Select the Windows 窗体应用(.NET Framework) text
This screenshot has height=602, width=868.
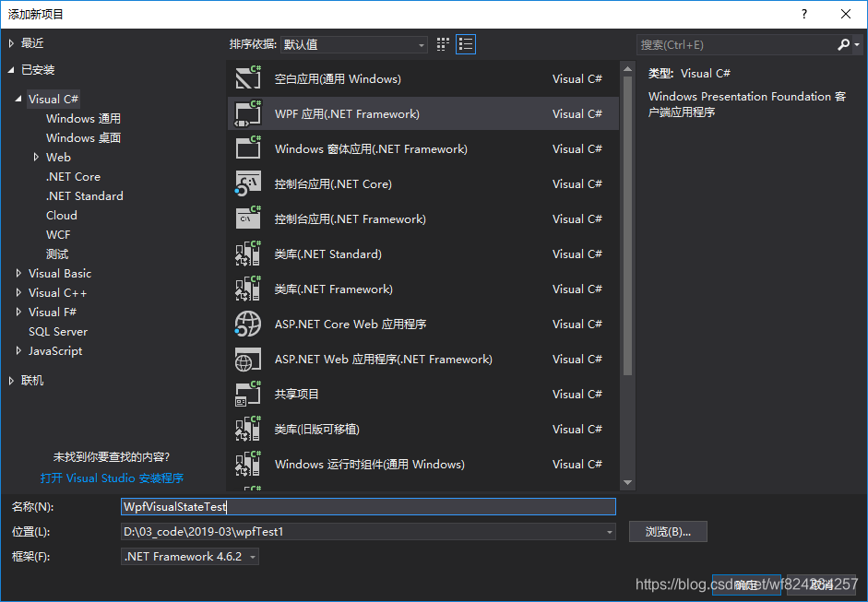(x=371, y=148)
